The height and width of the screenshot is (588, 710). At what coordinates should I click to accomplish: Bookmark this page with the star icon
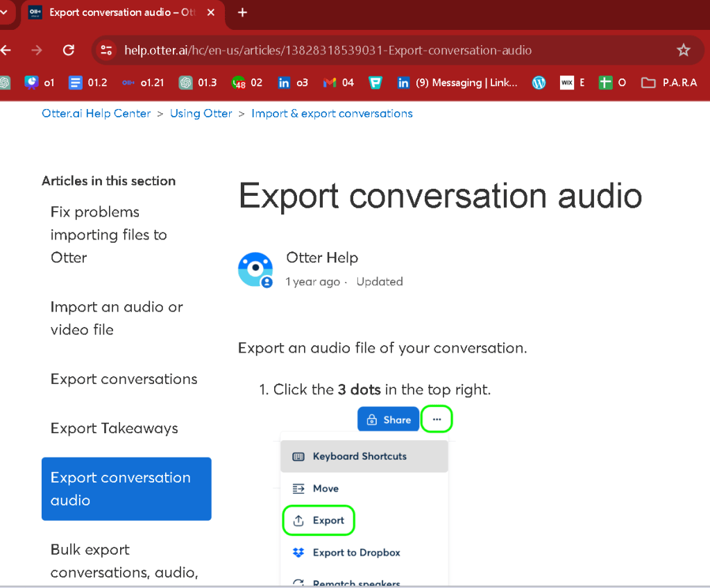click(x=684, y=50)
